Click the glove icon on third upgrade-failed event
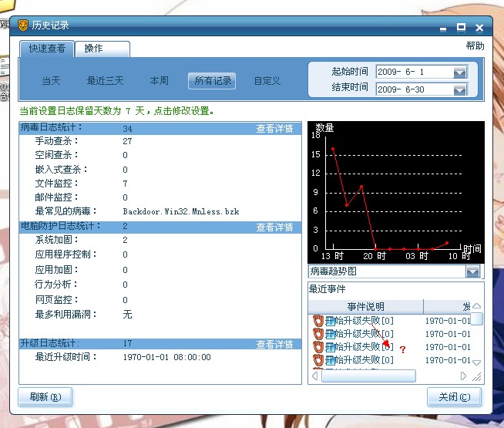This screenshot has height=428, width=504. click(x=318, y=347)
